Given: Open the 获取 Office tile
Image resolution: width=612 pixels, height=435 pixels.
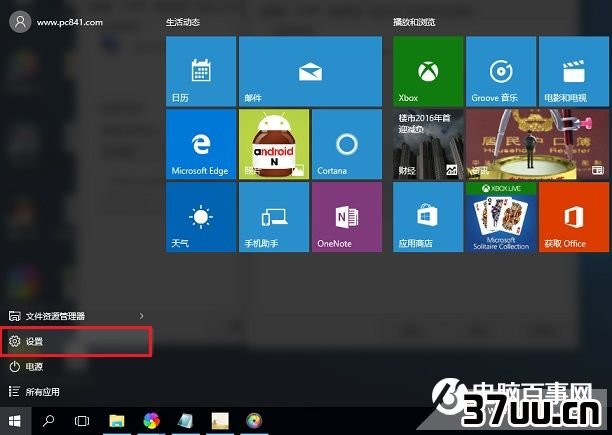Looking at the screenshot, I should pyautogui.click(x=574, y=217).
